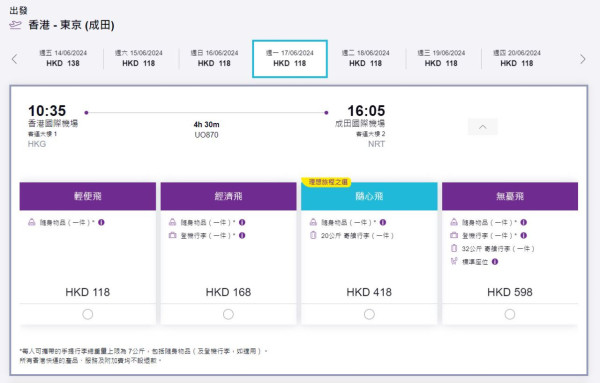
Task: Choose the 經濟飛 HKD 168 fare radio button
Action: pos(228,314)
